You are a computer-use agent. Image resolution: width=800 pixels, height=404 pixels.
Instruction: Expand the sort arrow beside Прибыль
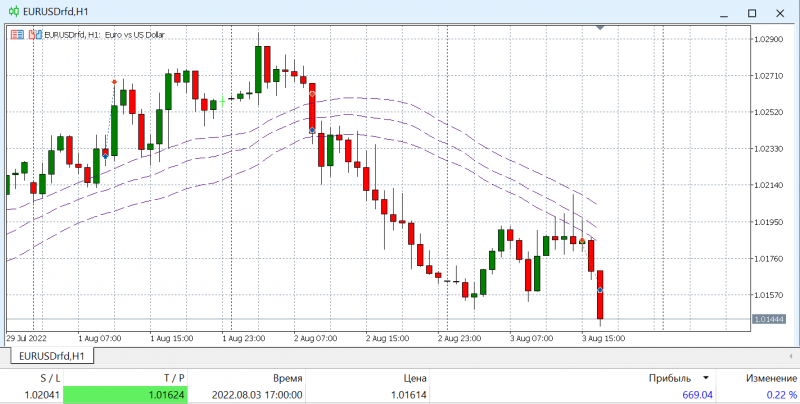[706, 378]
